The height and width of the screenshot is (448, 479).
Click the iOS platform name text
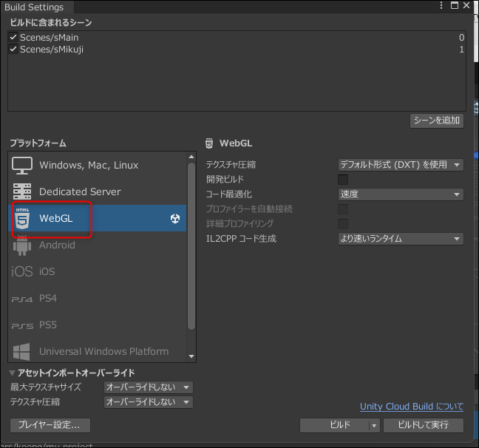[47, 271]
